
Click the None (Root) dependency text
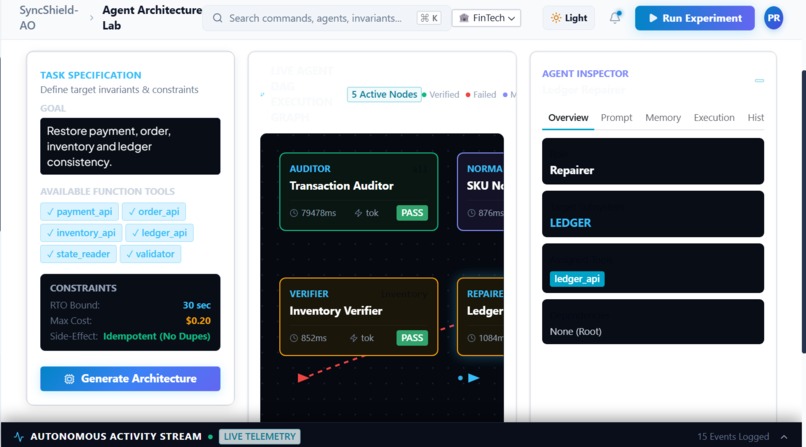[x=575, y=331]
